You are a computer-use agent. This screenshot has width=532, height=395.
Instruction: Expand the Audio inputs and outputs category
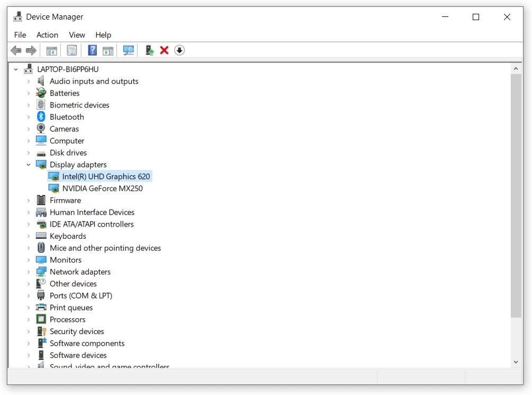(x=29, y=82)
